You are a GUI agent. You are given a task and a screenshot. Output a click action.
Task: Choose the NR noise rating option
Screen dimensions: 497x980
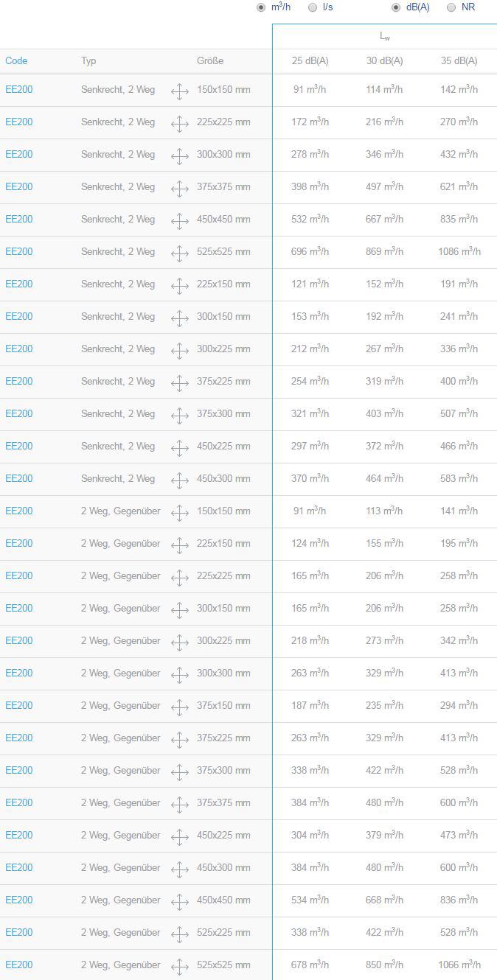point(451,7)
